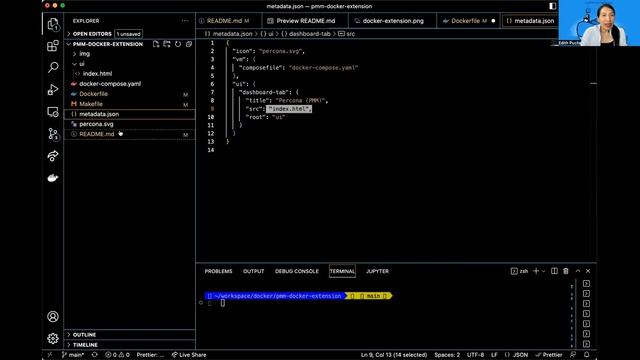
Task: Maximize the panel with the chevron up
Action: coord(578,271)
